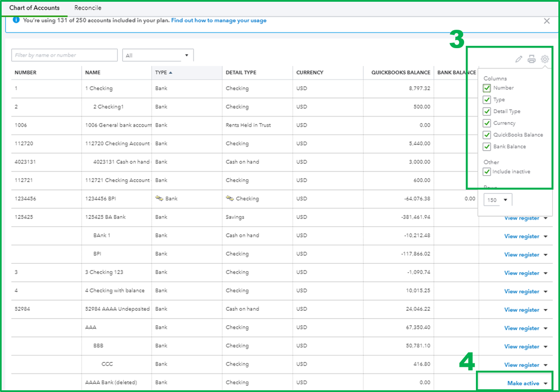View register for the BBB account

(x=521, y=346)
